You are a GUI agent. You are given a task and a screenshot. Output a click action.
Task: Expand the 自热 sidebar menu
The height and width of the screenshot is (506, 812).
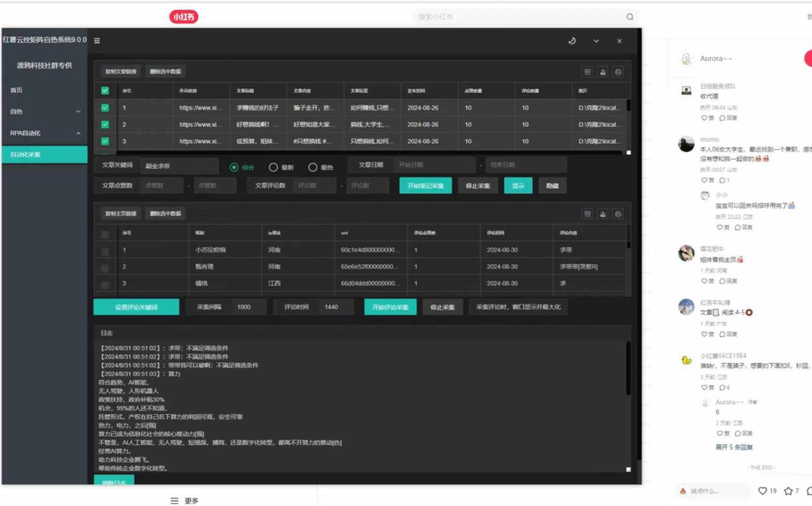point(44,112)
